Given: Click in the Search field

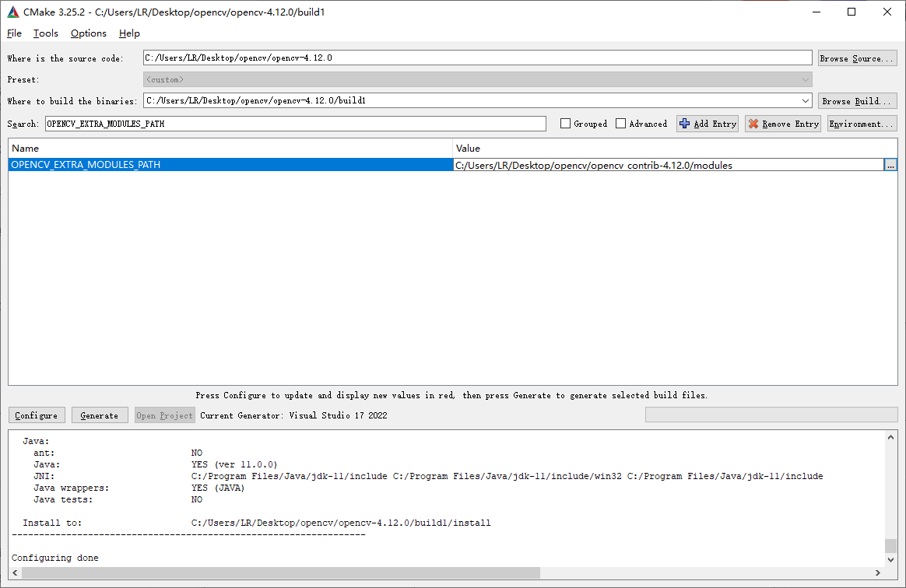Looking at the screenshot, I should click(x=295, y=124).
